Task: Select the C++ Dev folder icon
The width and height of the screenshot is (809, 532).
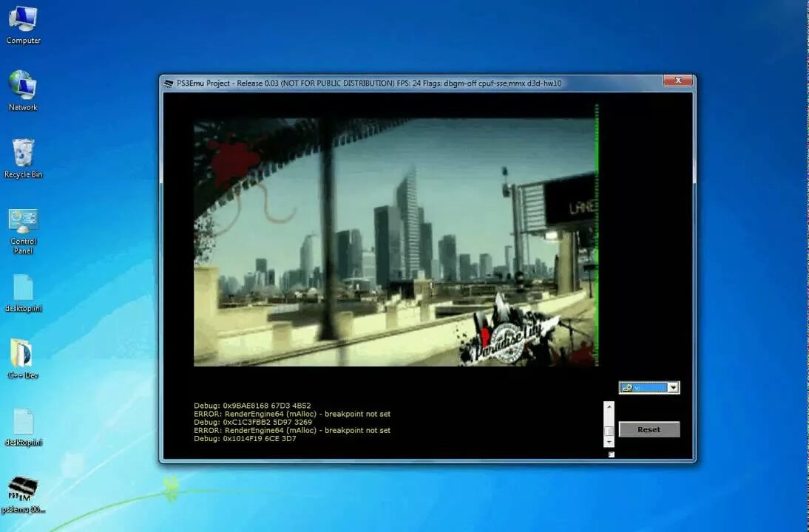Action: coord(23,359)
